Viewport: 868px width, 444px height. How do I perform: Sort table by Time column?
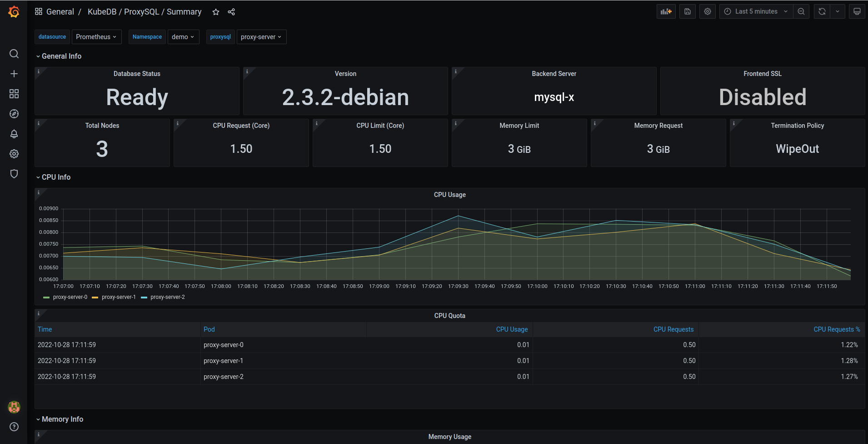45,329
